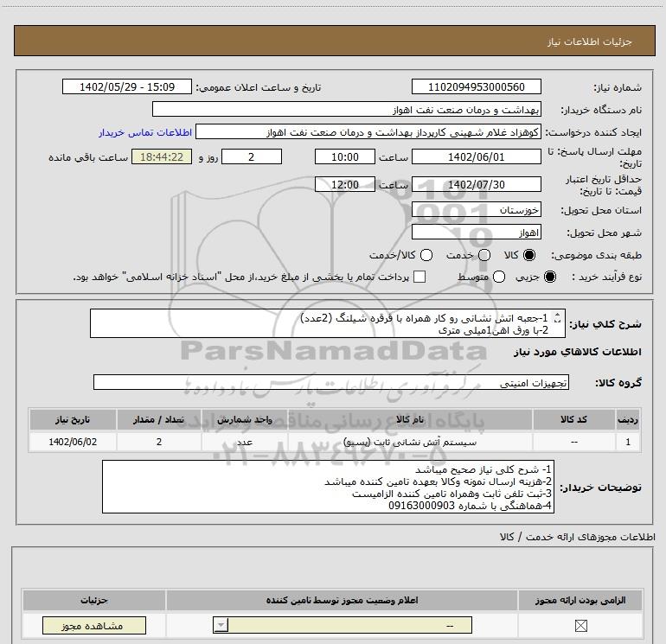The image size is (666, 644).
Task: Select the خدمت category radio button
Action: (484, 255)
